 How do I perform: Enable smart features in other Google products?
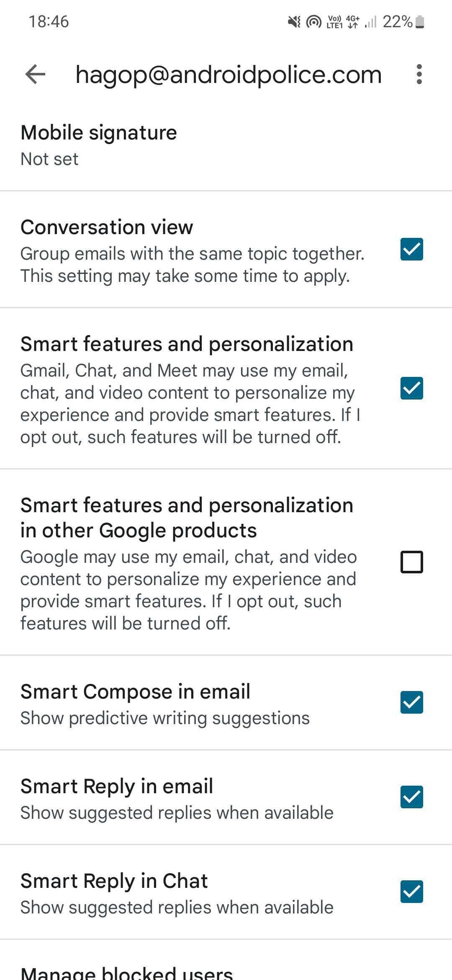point(411,562)
